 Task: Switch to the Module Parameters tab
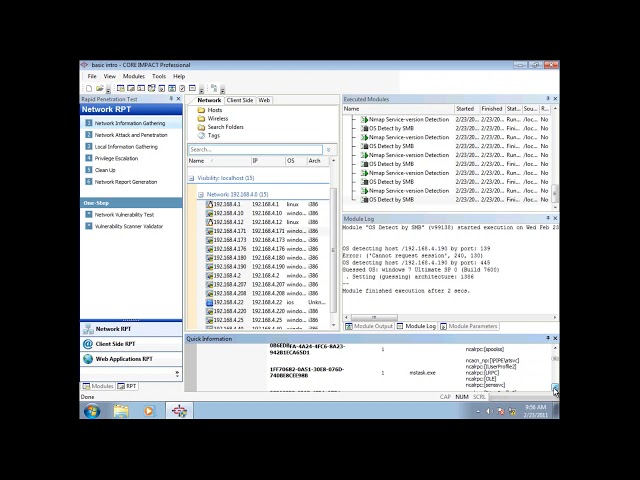[469, 326]
